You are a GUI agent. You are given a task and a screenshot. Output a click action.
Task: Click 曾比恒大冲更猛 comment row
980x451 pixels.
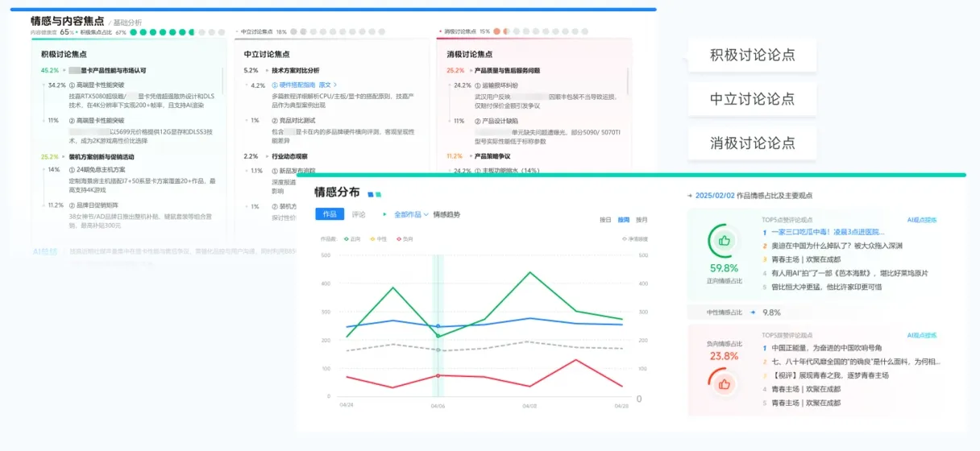coord(828,287)
